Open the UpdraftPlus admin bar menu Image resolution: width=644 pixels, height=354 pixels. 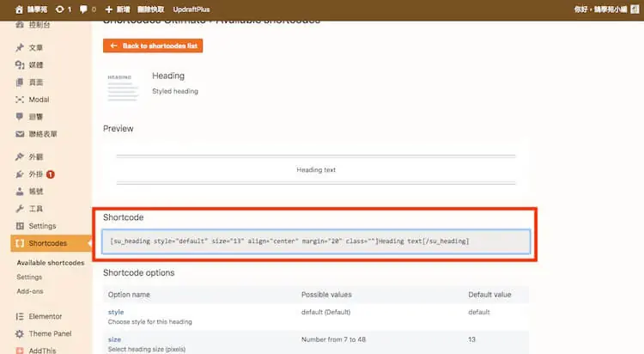point(191,9)
